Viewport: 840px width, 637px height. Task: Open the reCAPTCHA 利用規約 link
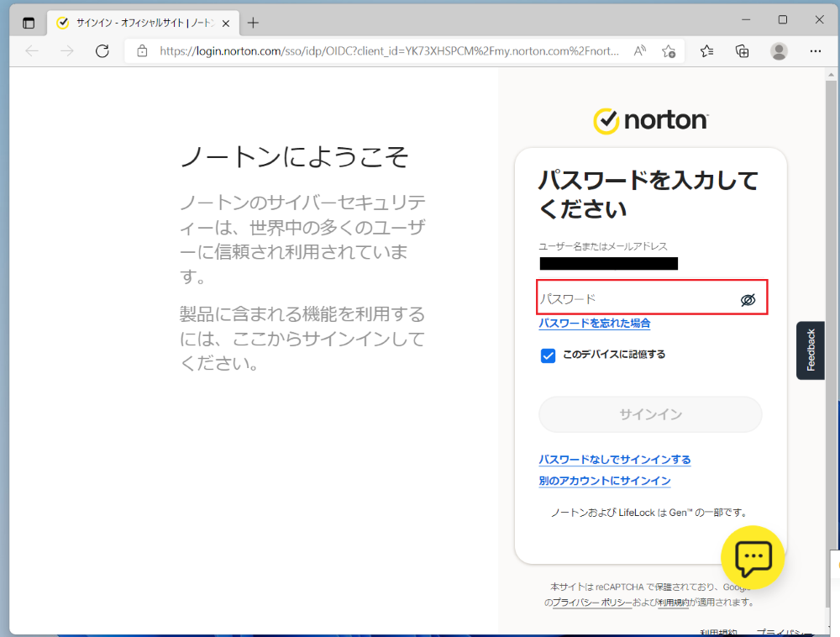click(x=674, y=603)
